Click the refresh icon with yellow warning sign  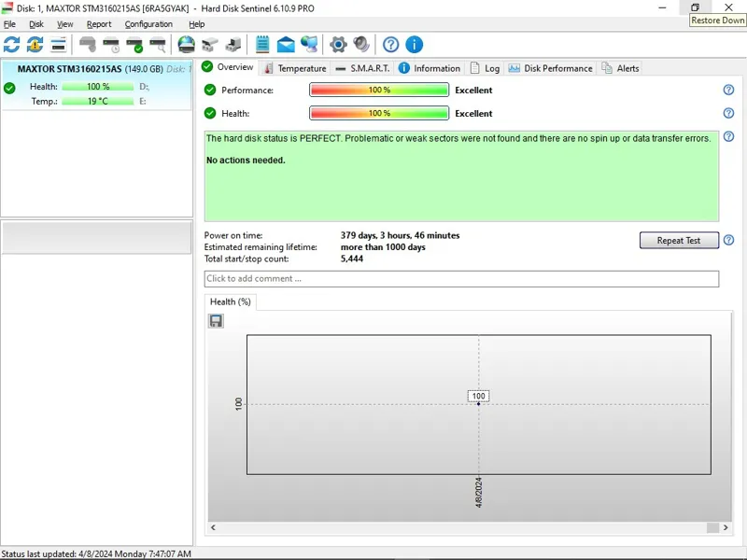click(35, 45)
